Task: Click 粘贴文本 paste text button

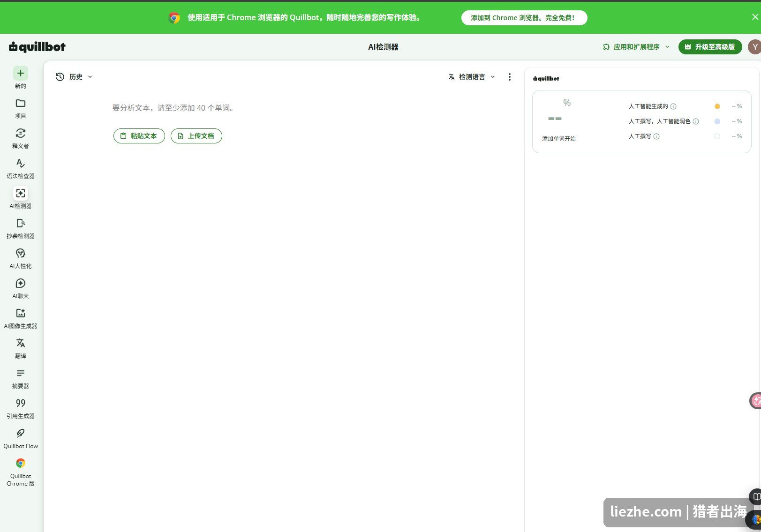Action: 139,136
